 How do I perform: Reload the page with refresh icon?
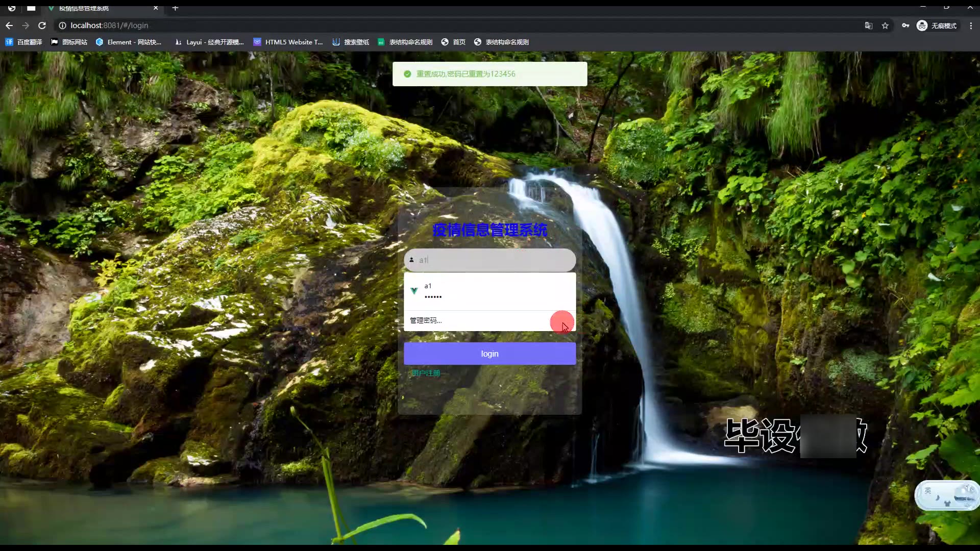[x=42, y=26]
